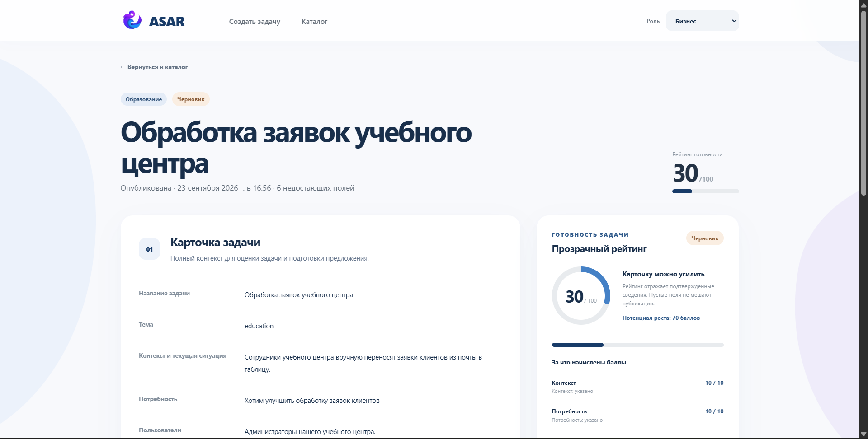This screenshot has height=439, width=868.
Task: Click the circular 30/100 rating gauge
Action: (581, 295)
